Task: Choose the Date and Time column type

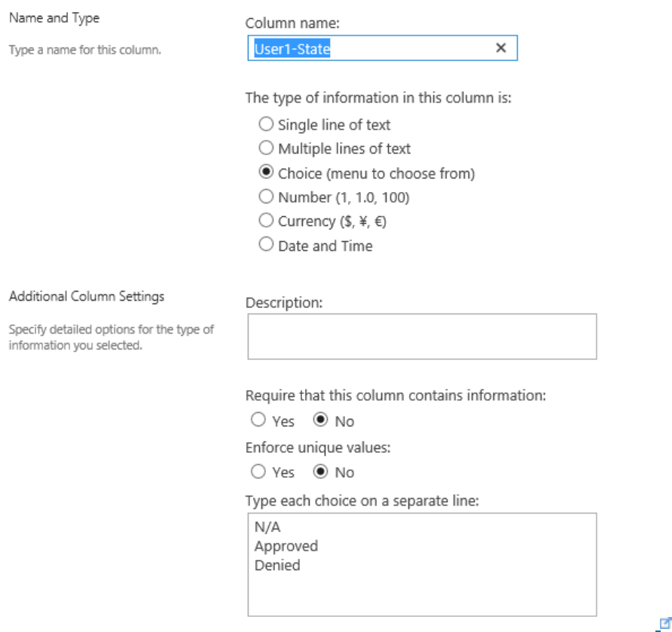Action: [x=264, y=245]
